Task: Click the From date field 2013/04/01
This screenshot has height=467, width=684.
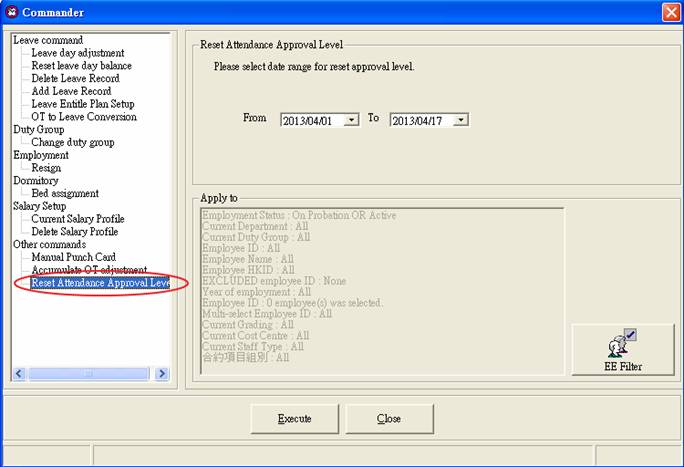Action: click(320, 120)
